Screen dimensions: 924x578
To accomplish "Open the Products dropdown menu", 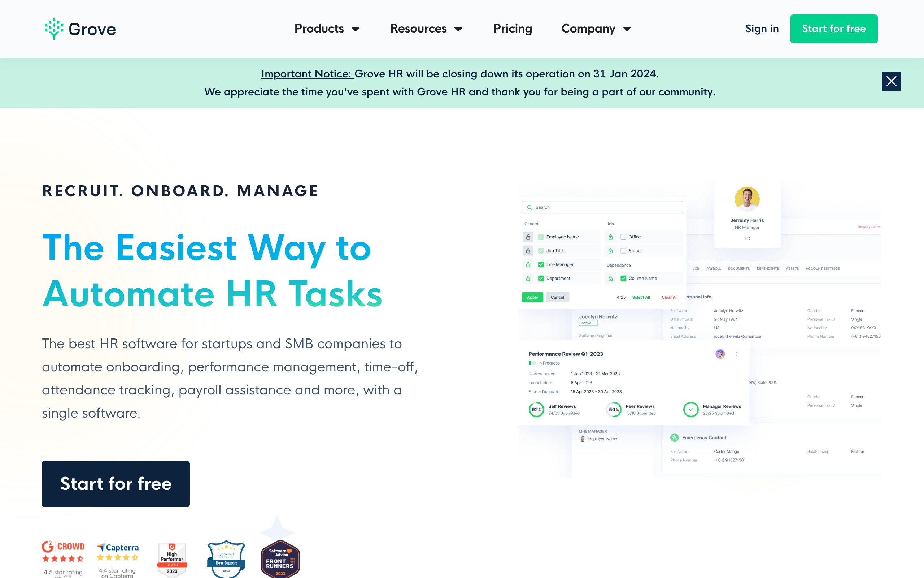I will (327, 29).
